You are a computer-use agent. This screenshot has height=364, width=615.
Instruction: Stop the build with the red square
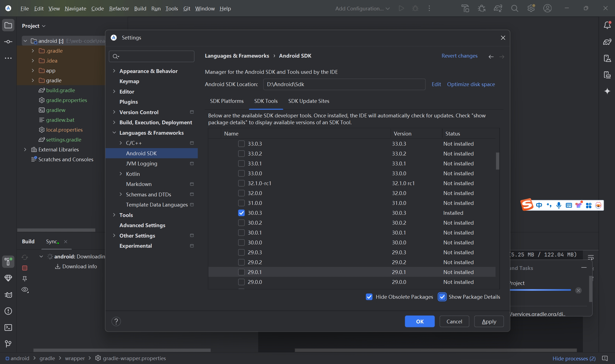tap(25, 268)
